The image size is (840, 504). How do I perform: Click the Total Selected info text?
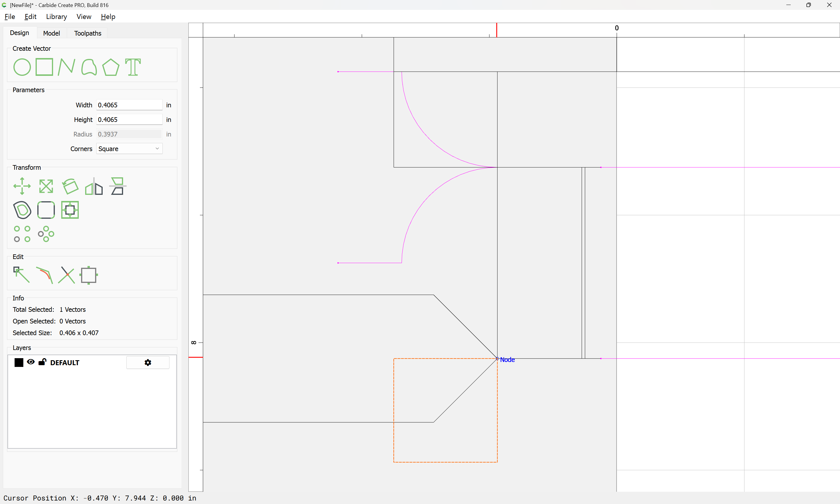[x=49, y=309]
